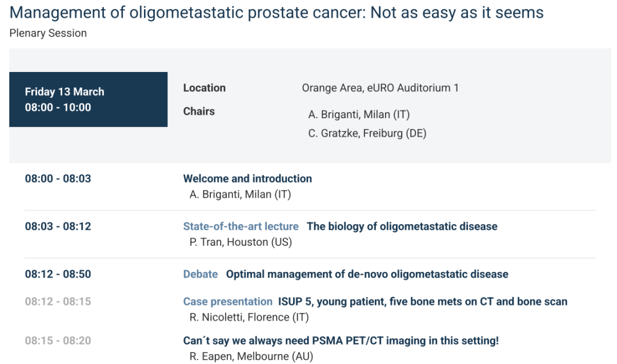Click the session title about oligometastatic prostate cancer
This screenshot has width=617, height=364.
coord(277,12)
